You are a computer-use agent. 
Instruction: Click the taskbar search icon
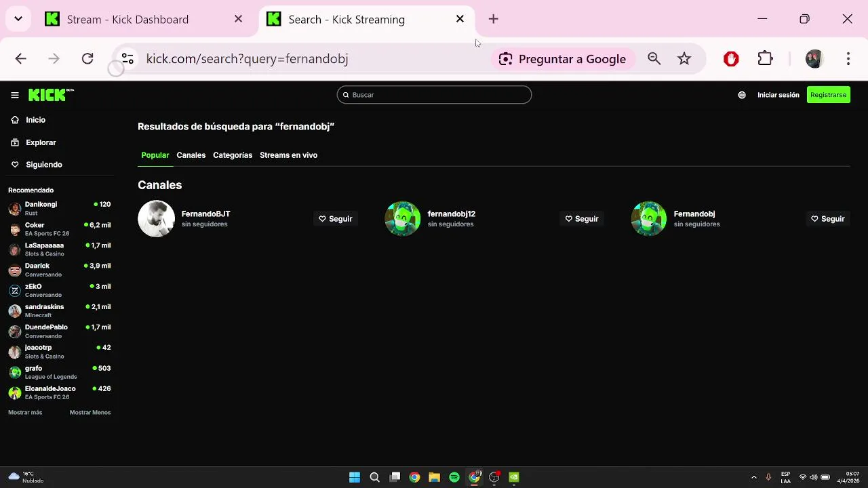click(x=374, y=477)
